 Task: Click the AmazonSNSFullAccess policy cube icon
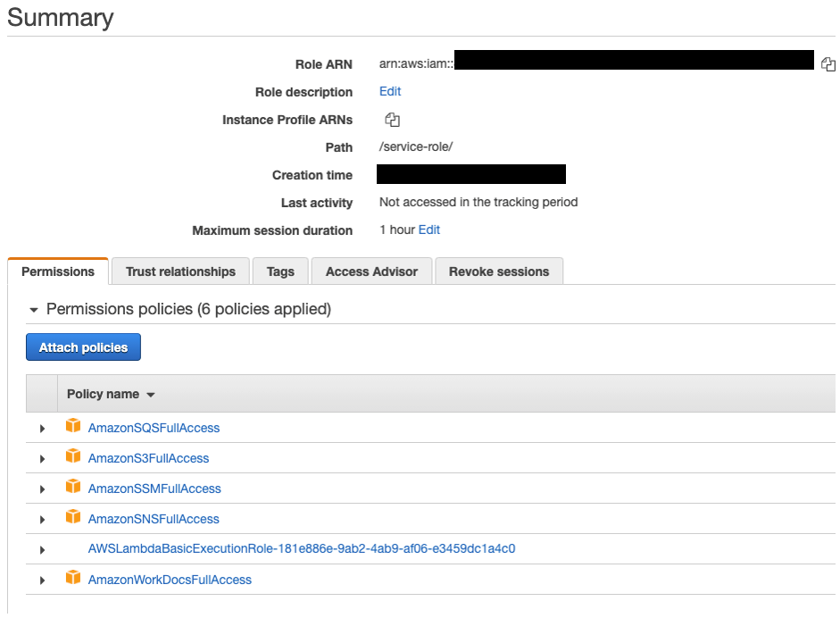[x=73, y=517]
